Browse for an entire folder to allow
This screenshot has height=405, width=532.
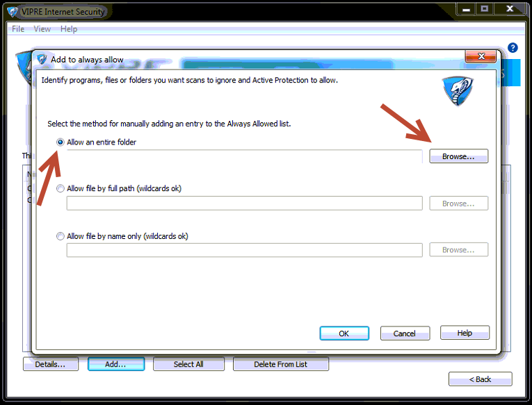458,156
